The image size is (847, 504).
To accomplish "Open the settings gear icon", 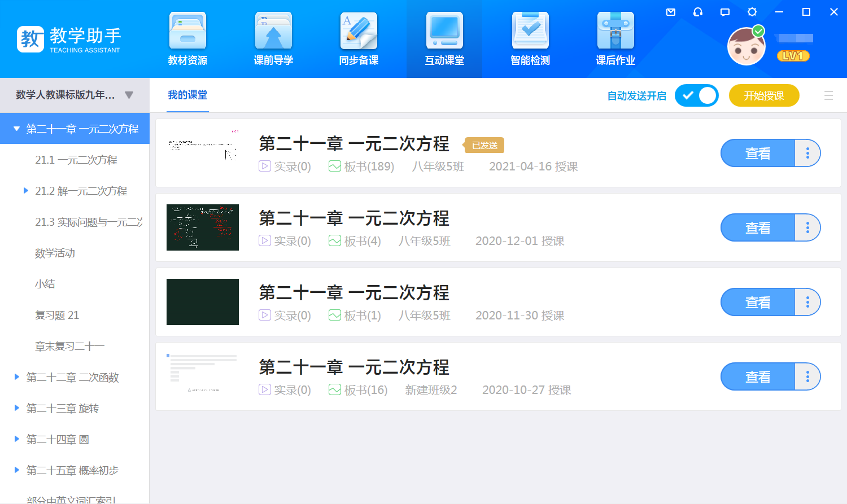I will point(752,12).
